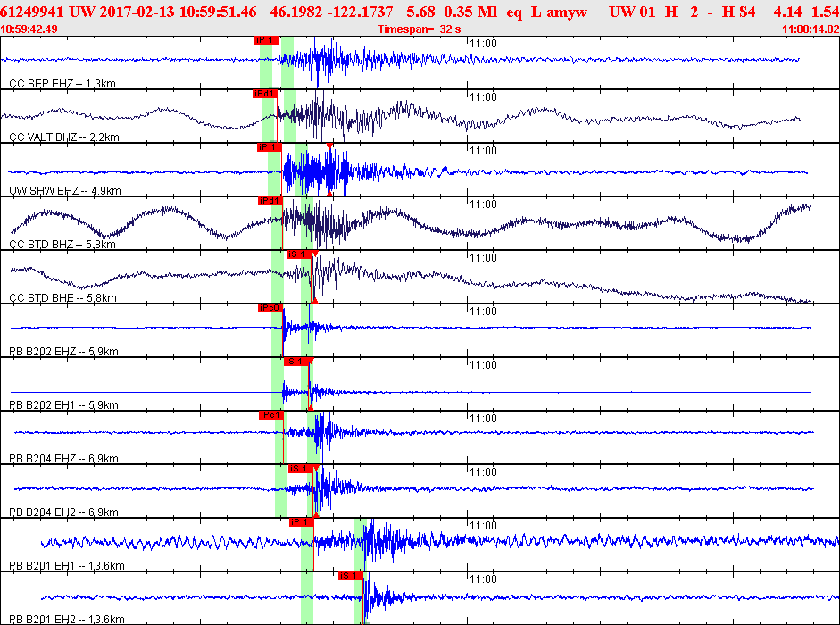Select the UW SHW EHZ channel label

64,190
